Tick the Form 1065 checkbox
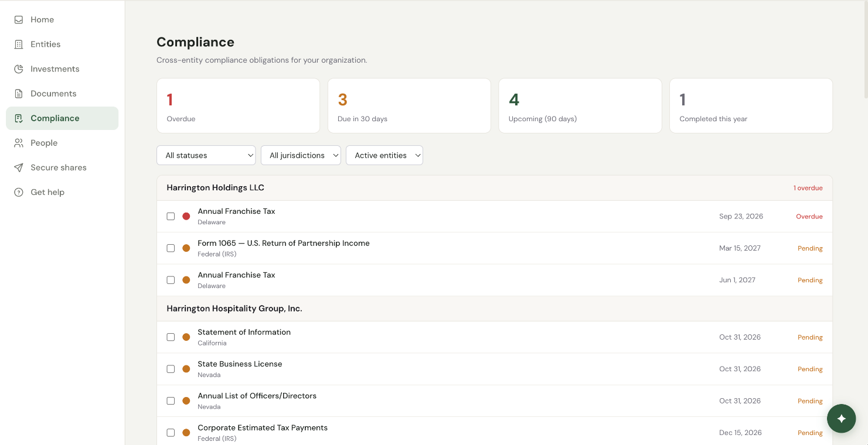 pos(171,248)
